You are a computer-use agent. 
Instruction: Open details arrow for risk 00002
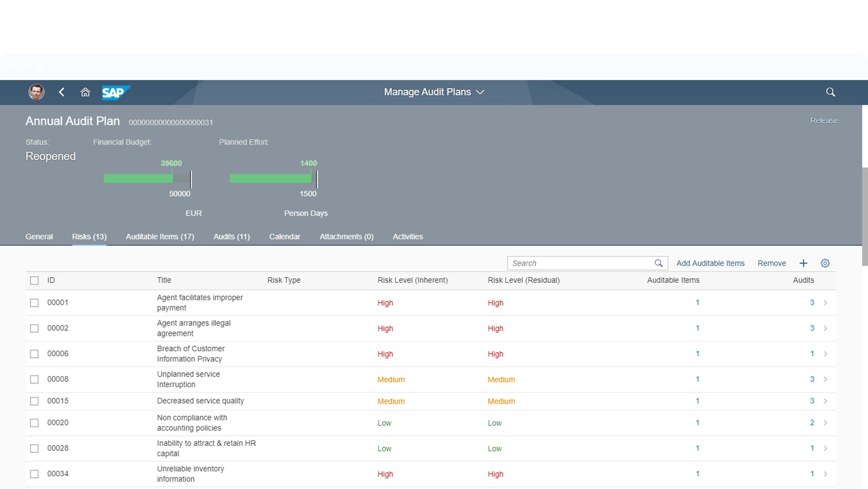point(825,328)
